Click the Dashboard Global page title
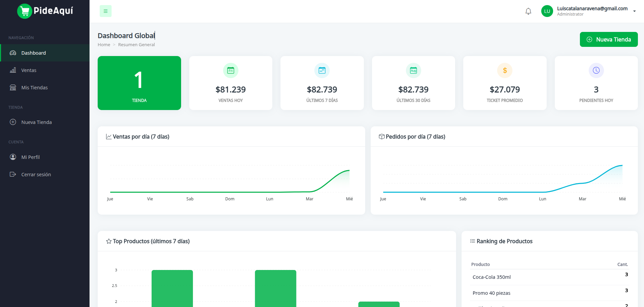The width and height of the screenshot is (644, 307). (126, 36)
